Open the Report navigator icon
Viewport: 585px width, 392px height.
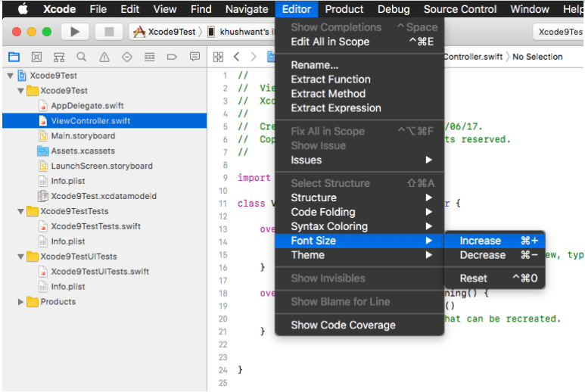194,57
